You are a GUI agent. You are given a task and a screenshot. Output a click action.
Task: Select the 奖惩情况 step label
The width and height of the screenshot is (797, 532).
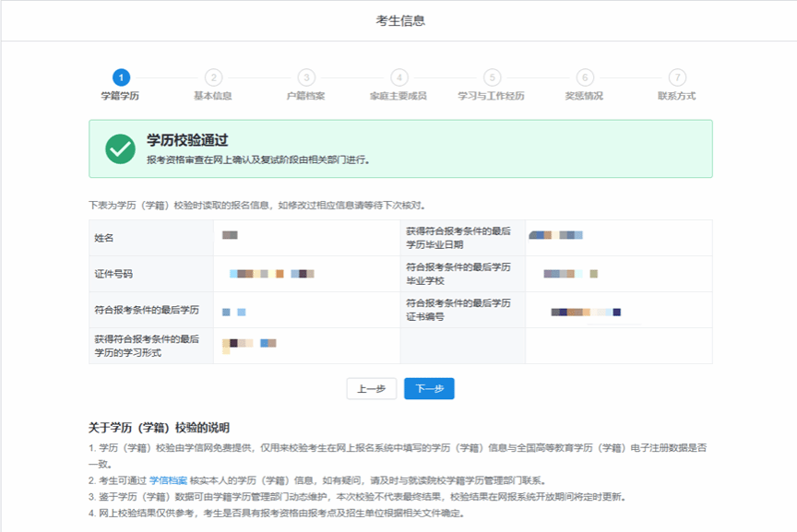coord(585,96)
